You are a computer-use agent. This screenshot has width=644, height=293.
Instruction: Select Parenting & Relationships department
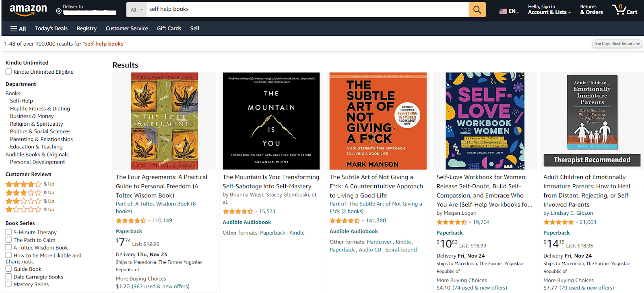pyautogui.click(x=41, y=139)
